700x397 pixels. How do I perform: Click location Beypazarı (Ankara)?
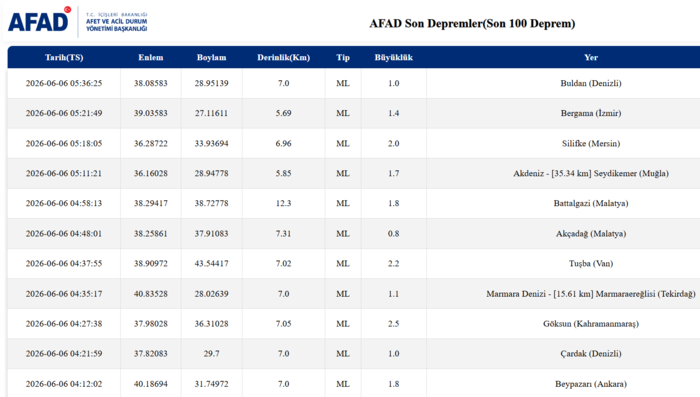591,384
